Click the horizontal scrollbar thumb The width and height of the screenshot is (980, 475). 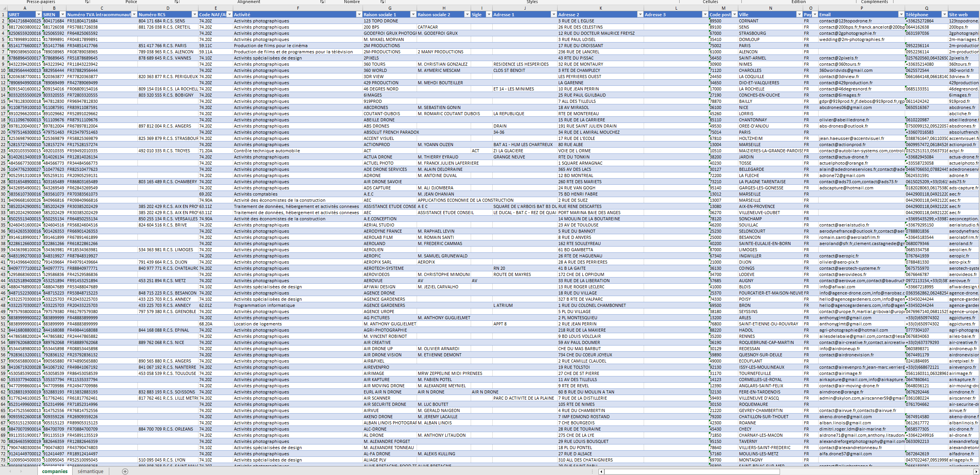(x=692, y=472)
